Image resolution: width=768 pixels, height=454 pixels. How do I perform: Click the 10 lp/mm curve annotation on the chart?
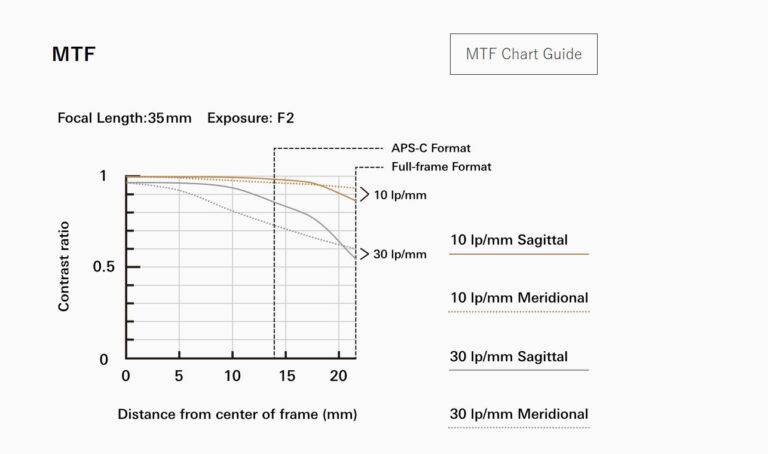point(400,194)
